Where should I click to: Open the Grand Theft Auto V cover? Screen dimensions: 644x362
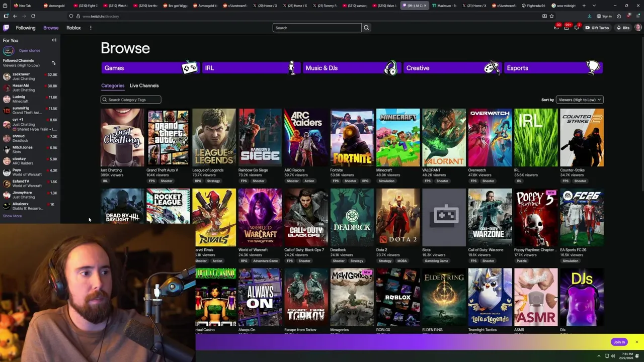tap(168, 137)
